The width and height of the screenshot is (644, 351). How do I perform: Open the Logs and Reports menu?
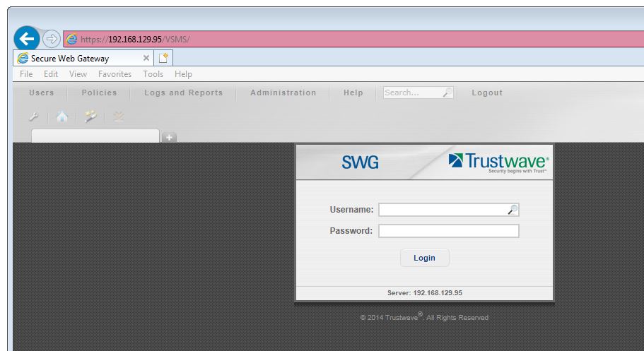183,93
